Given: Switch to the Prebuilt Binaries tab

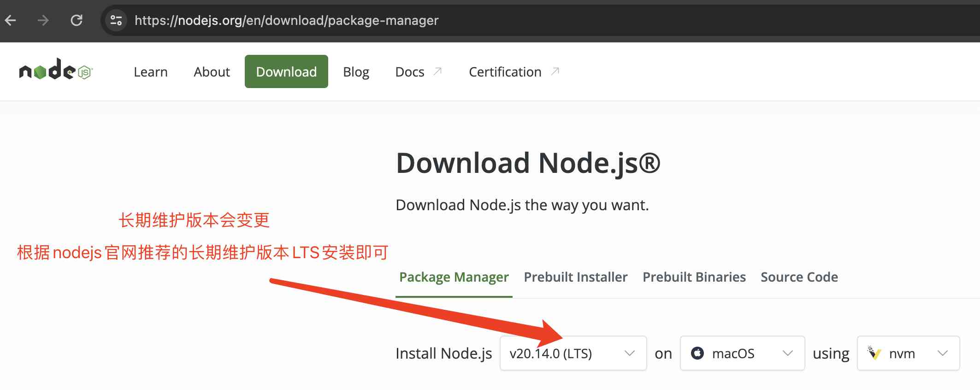Looking at the screenshot, I should [x=694, y=277].
